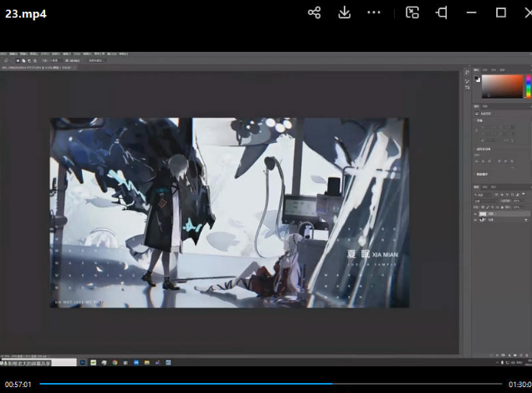Hide the bottom layer via its eye icon
The width and height of the screenshot is (532, 393).
475,220
